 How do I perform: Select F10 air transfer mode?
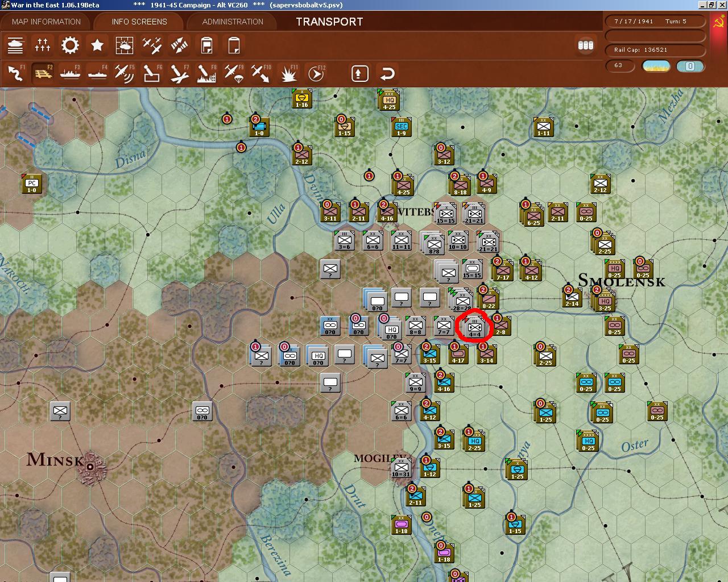pos(261,73)
